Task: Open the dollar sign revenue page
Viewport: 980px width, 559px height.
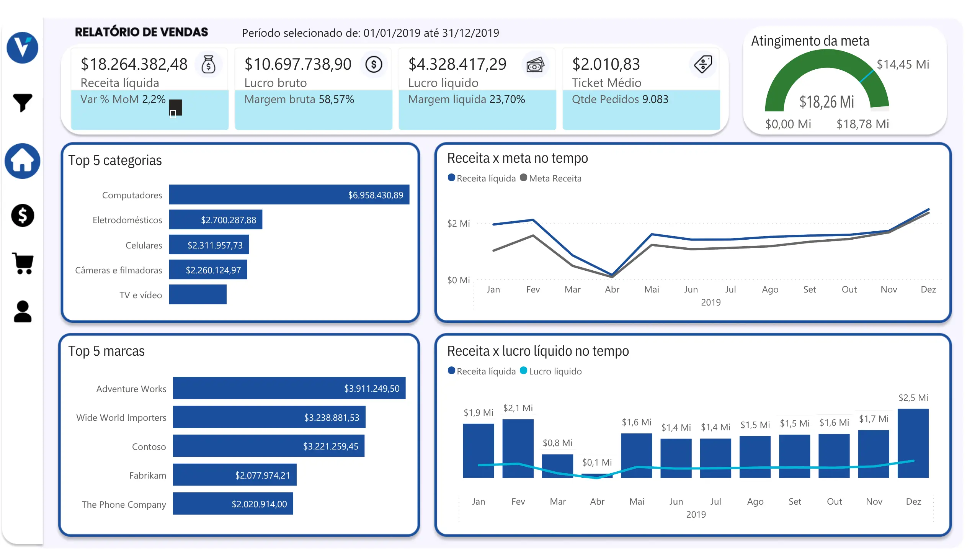Action: [x=22, y=216]
